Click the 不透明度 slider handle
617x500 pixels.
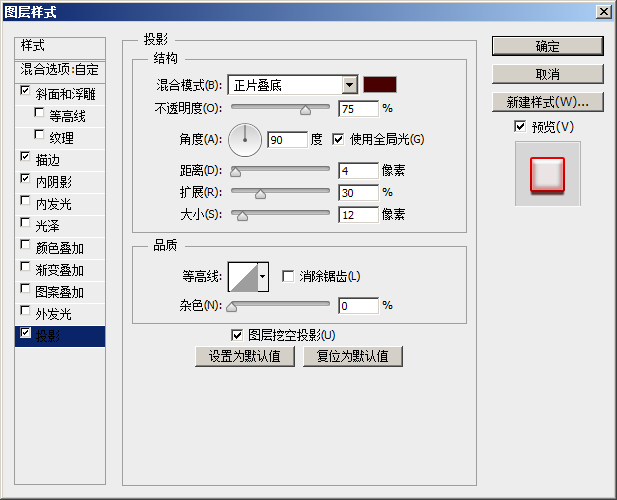(305, 110)
